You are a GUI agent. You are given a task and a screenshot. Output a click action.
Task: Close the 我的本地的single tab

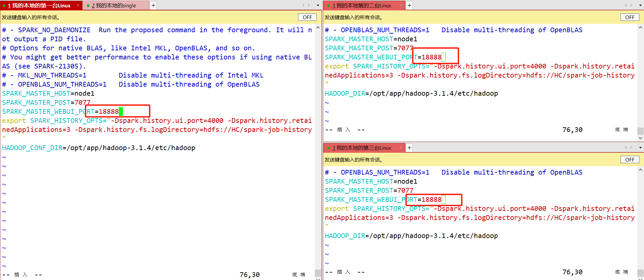pyautogui.click(x=145, y=5)
